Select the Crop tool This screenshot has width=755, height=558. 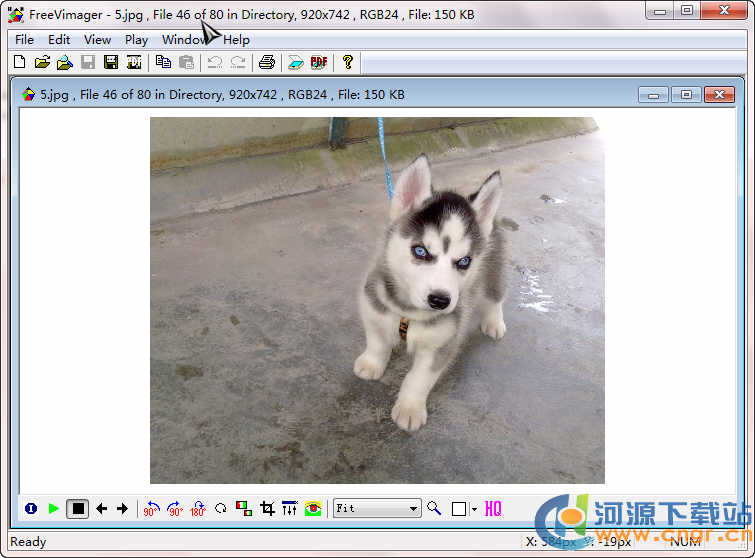click(267, 508)
